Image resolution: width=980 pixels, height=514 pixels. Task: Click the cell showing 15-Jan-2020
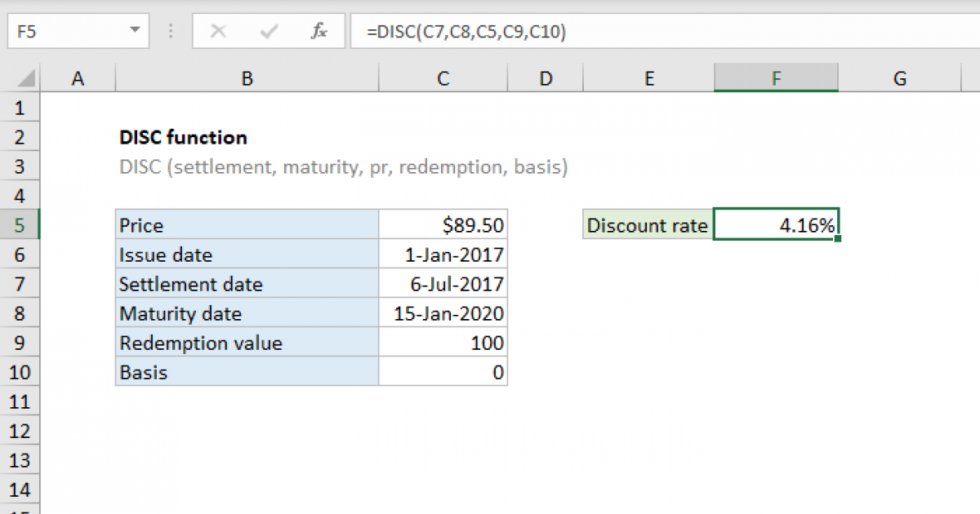coord(443,313)
